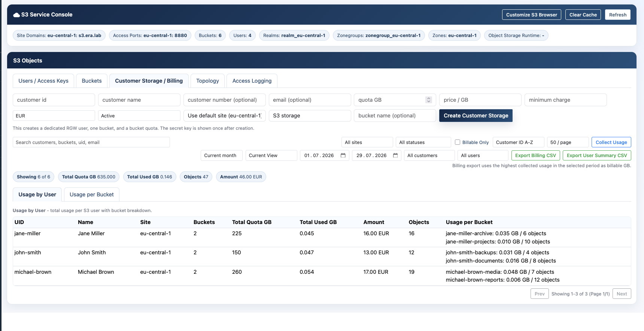Open the Customer ID A-Z sort dropdown
The image size is (644, 331).
519,142
